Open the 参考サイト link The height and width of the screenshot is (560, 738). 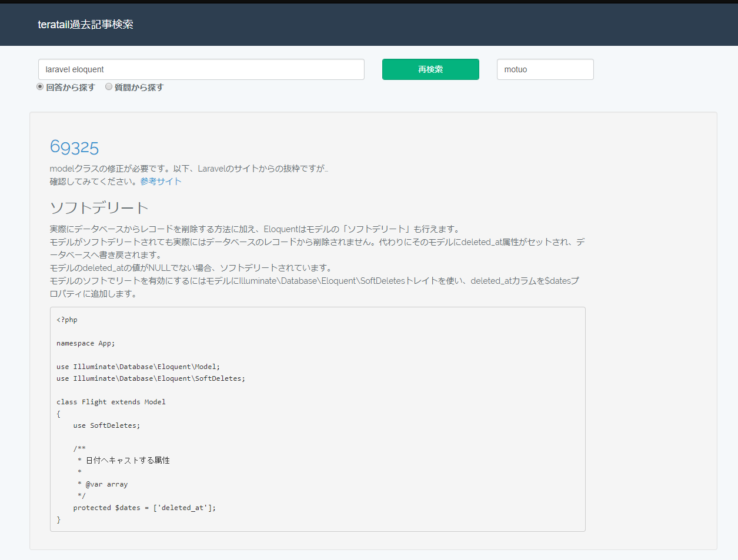click(161, 182)
